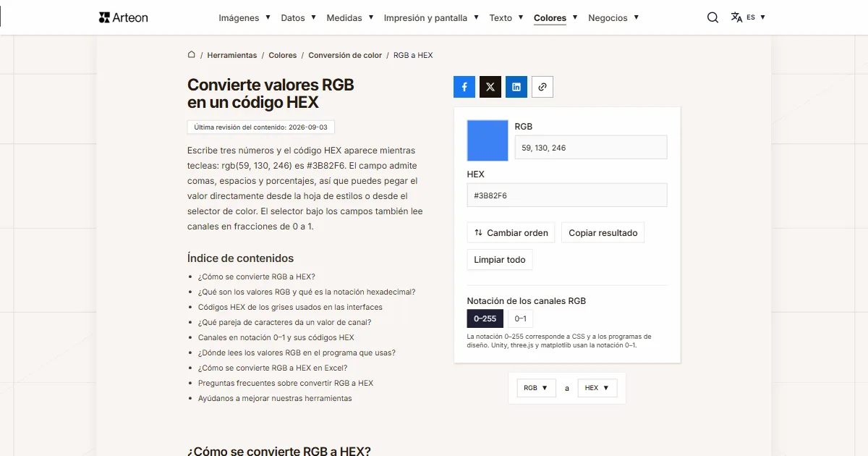Screen dimensions: 868x456
Task: Open the Negocios menu
Action: click(613, 17)
